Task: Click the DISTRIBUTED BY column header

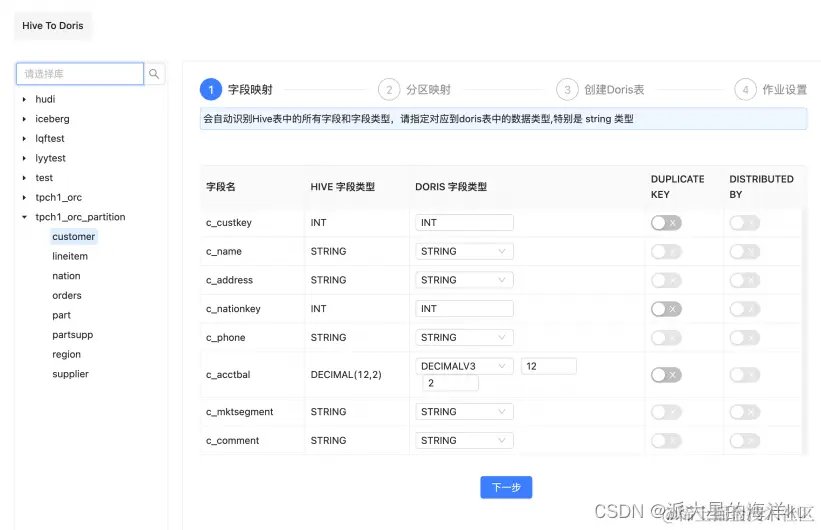Action: 761,187
